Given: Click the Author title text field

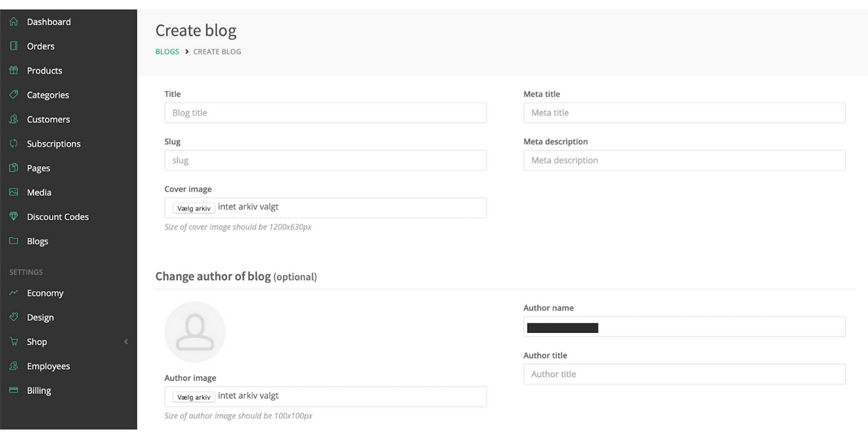Looking at the screenshot, I should [x=684, y=374].
